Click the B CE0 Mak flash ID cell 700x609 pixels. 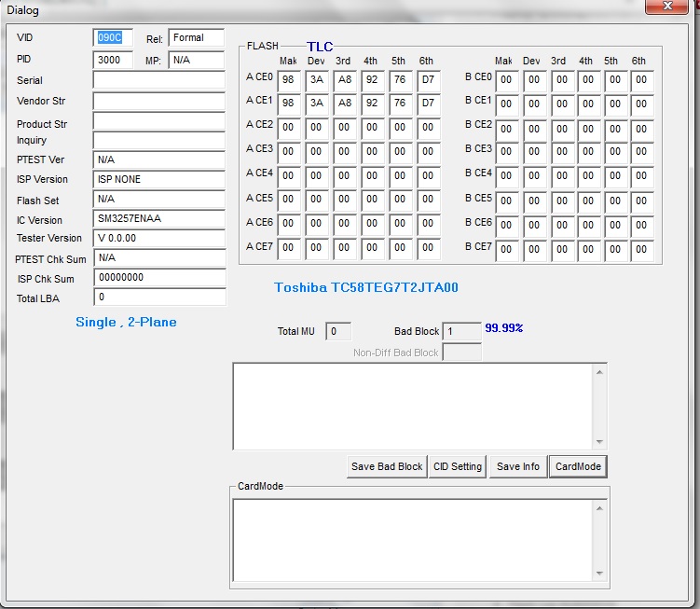[x=507, y=81]
